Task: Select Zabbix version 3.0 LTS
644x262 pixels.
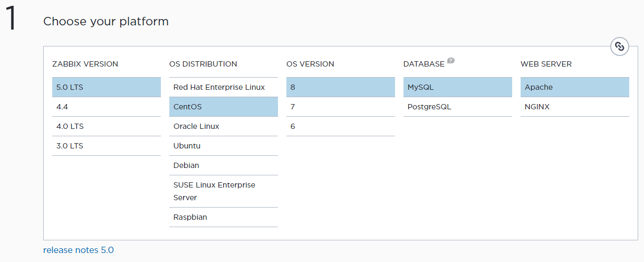Action: click(107, 146)
